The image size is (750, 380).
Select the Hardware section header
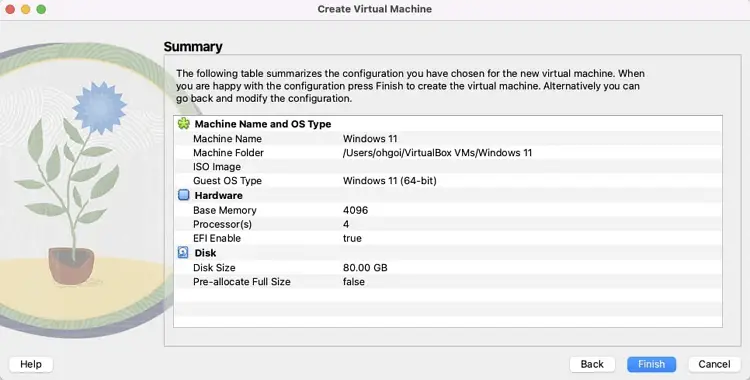point(218,195)
